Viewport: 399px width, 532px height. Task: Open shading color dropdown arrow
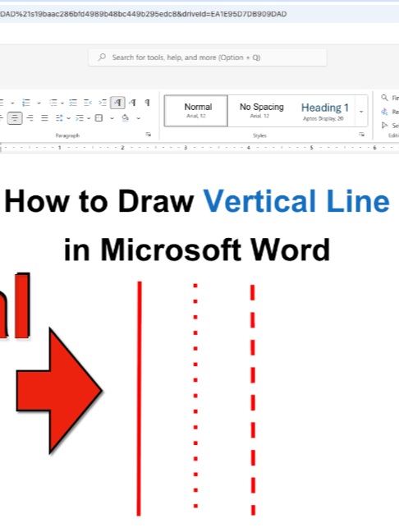[x=139, y=118]
